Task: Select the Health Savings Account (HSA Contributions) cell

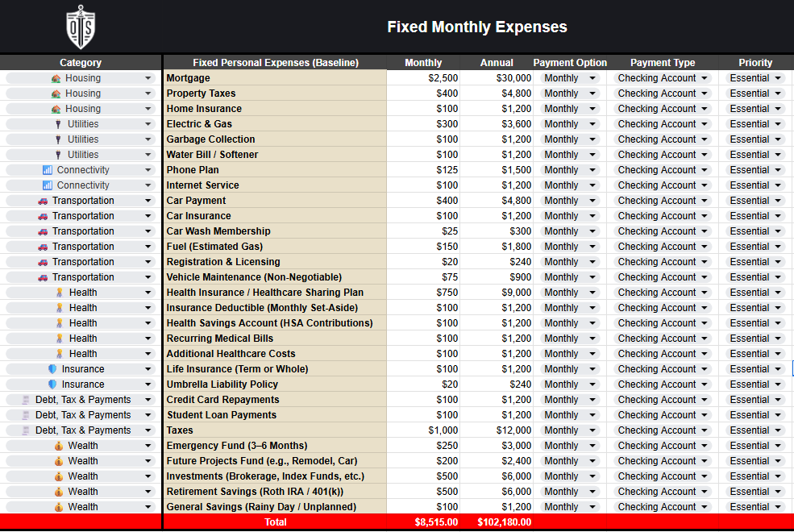Action: point(275,323)
